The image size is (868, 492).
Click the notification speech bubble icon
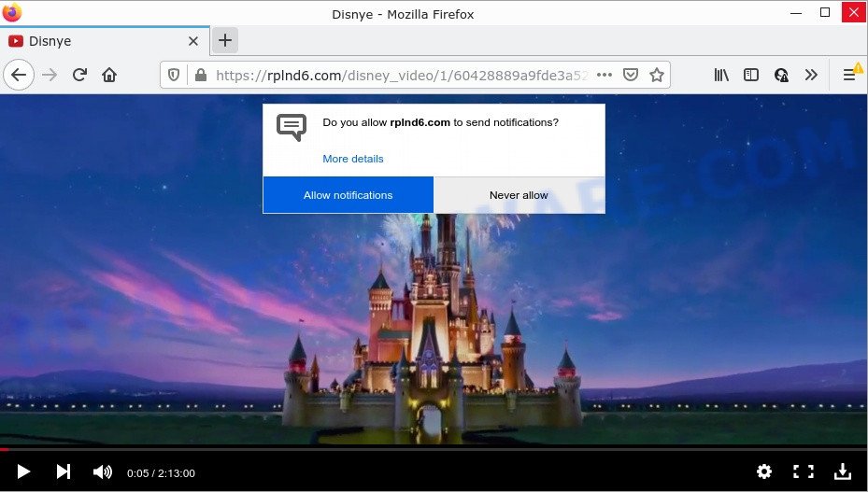292,127
